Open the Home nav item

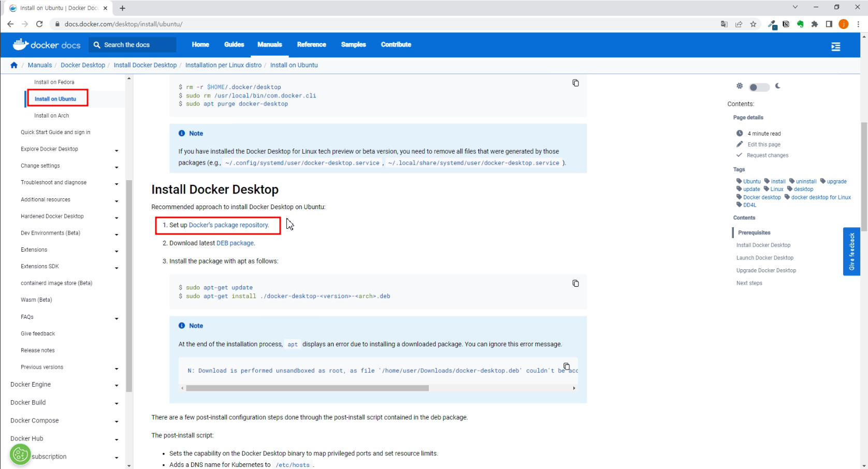pyautogui.click(x=200, y=45)
